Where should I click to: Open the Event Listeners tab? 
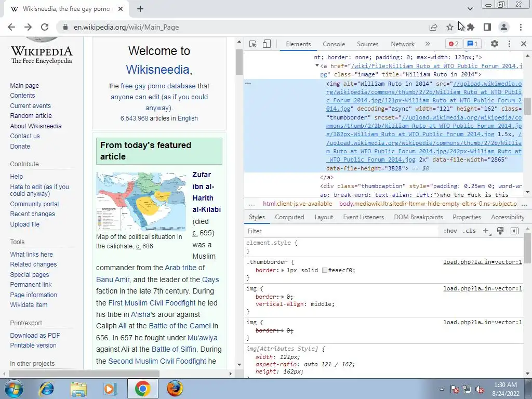363,217
